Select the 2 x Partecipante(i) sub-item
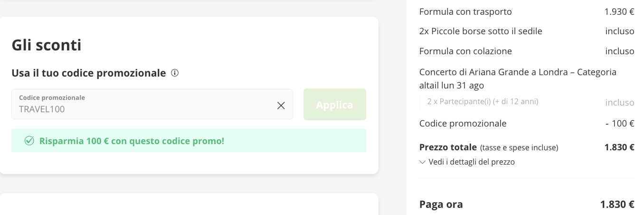Viewport: 644px width, 215px height. click(483, 101)
